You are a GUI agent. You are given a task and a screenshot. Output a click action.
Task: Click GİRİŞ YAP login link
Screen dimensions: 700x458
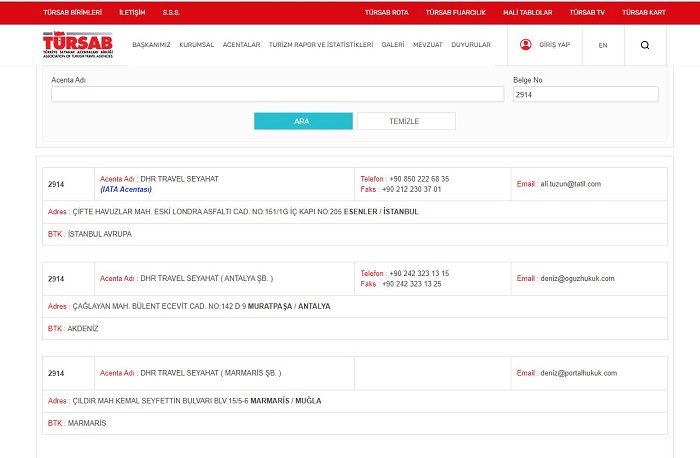pos(554,45)
